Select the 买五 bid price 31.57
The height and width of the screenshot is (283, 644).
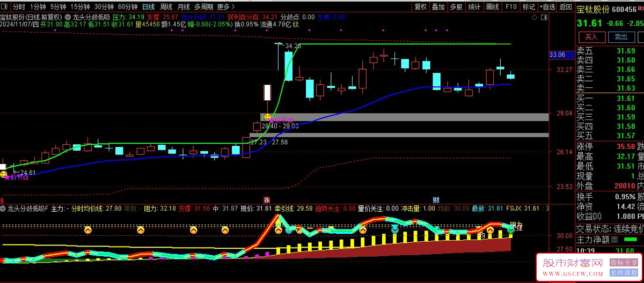(626, 135)
